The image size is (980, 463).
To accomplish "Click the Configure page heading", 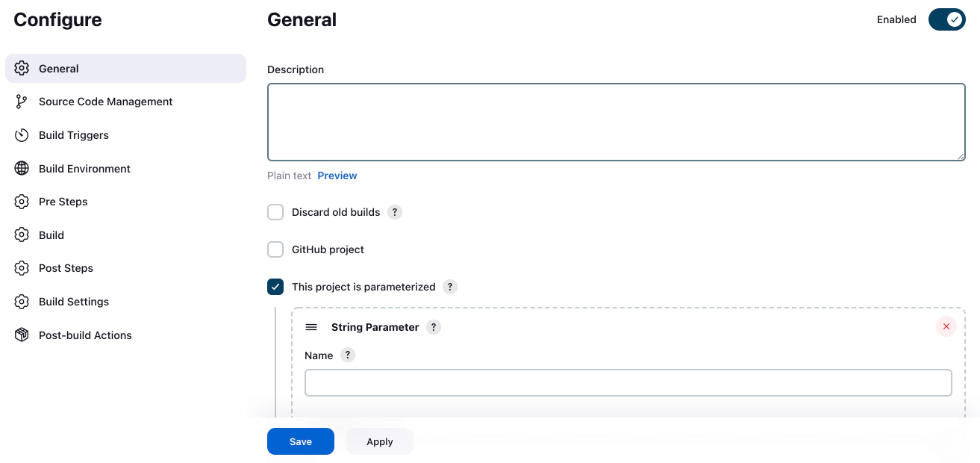I will coord(58,20).
